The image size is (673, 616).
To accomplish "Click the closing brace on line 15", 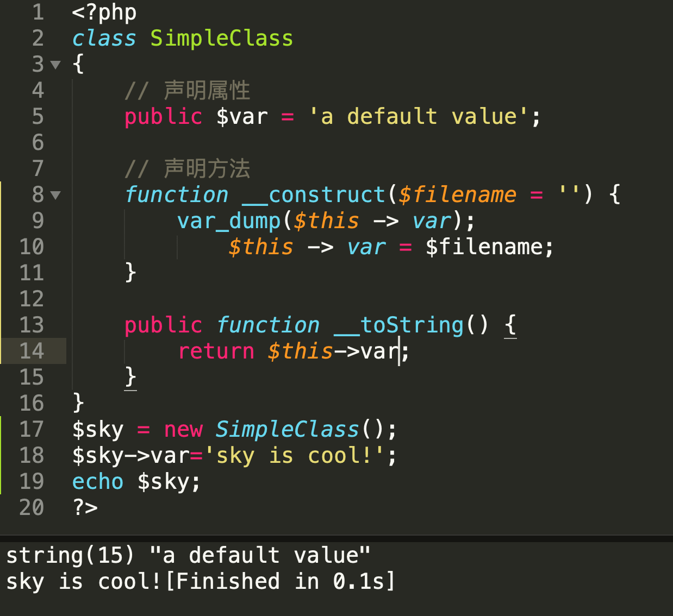I will pyautogui.click(x=130, y=376).
